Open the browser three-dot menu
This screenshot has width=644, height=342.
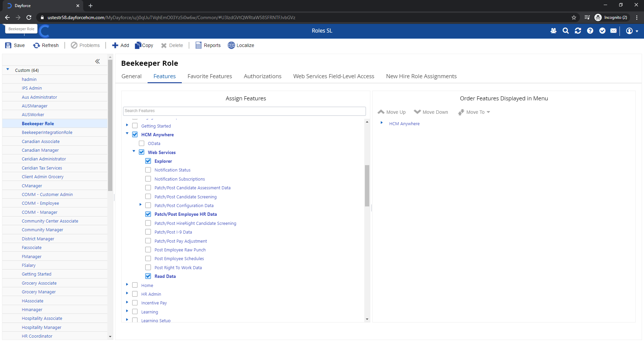[637, 17]
